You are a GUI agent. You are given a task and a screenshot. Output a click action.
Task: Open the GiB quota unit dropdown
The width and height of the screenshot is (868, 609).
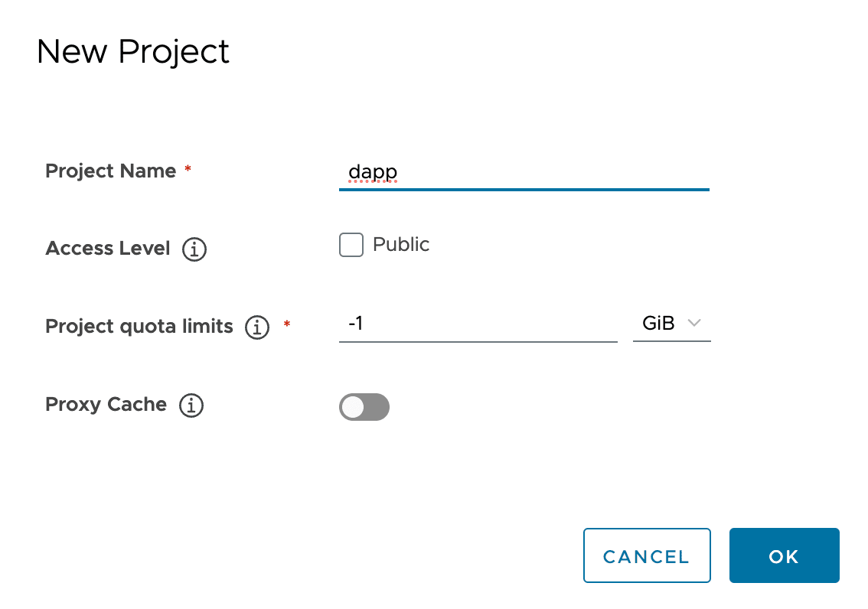(x=671, y=324)
